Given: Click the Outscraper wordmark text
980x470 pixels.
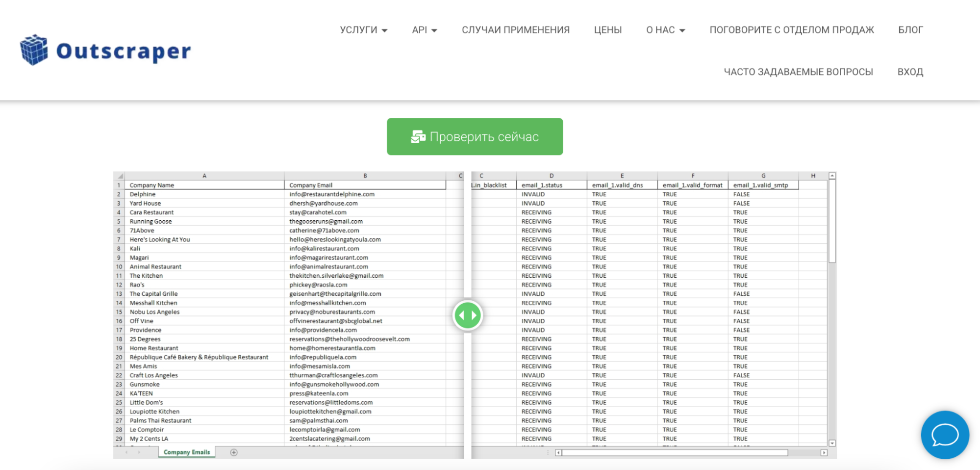Looking at the screenshot, I should [x=124, y=52].
